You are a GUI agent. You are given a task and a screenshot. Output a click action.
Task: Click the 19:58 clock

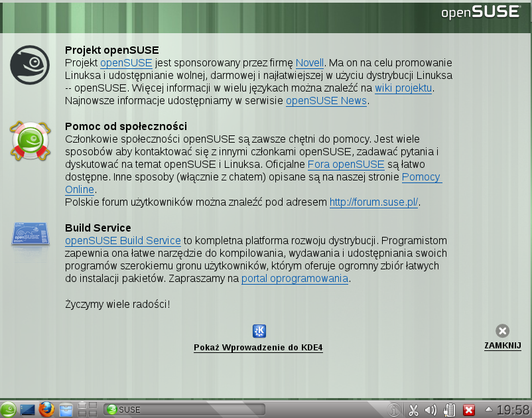[x=513, y=410]
